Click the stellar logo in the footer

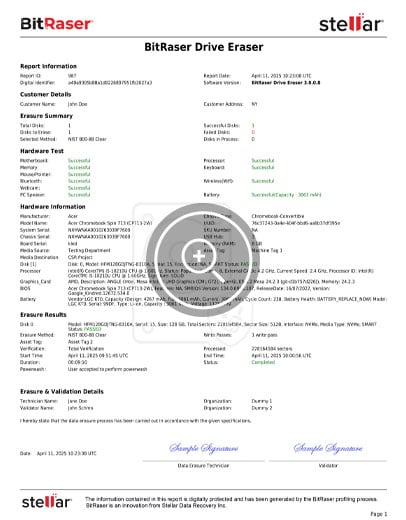pos(47,501)
